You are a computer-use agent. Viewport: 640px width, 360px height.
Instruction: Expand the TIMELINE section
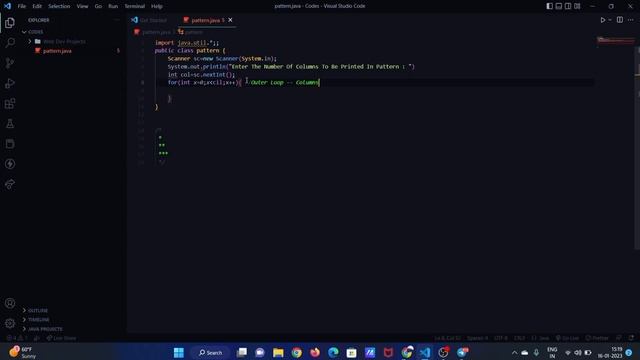(x=38, y=320)
